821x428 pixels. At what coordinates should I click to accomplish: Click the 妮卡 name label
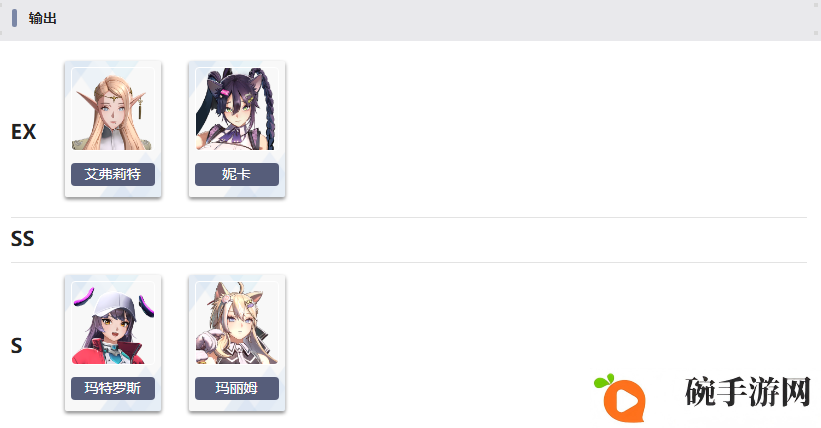237,174
